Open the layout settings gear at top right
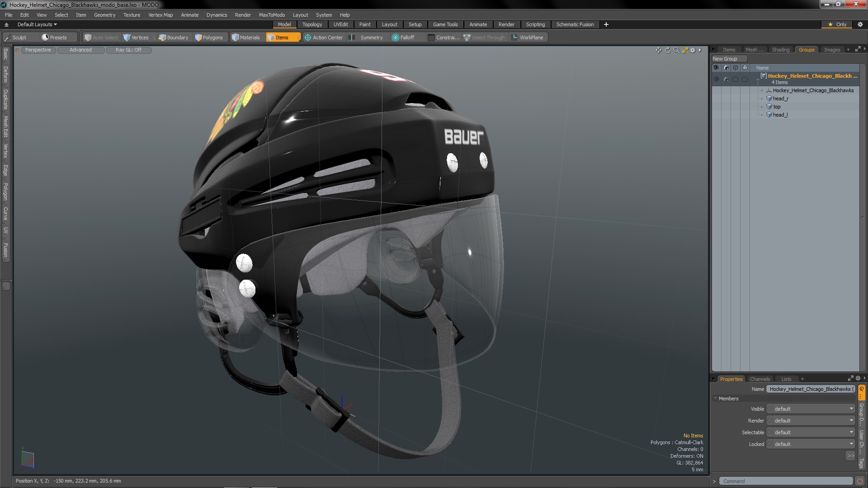The width and height of the screenshot is (868, 488). [x=860, y=24]
